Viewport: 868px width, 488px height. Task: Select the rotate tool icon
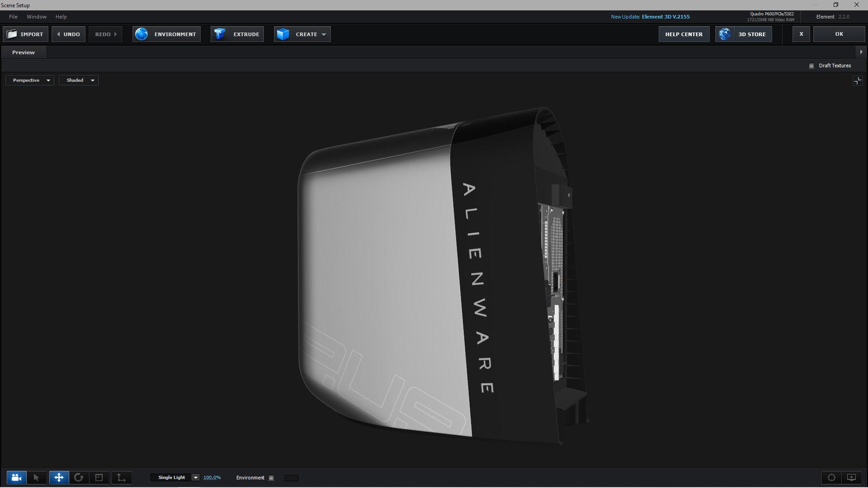(79, 478)
